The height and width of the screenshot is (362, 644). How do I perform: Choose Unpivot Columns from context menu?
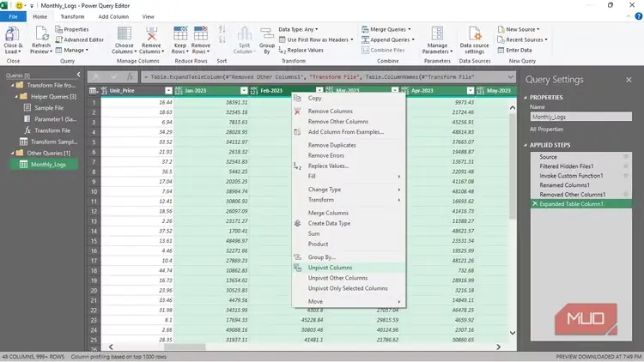click(x=349, y=268)
